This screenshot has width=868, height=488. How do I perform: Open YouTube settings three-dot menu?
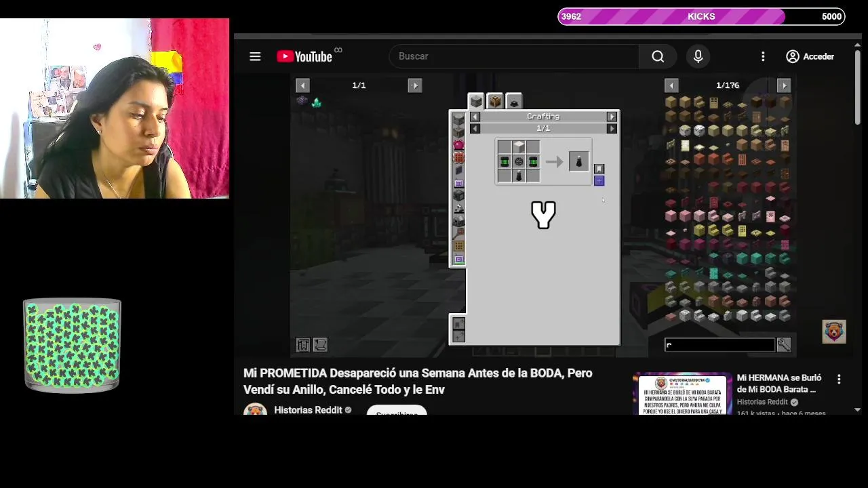763,56
